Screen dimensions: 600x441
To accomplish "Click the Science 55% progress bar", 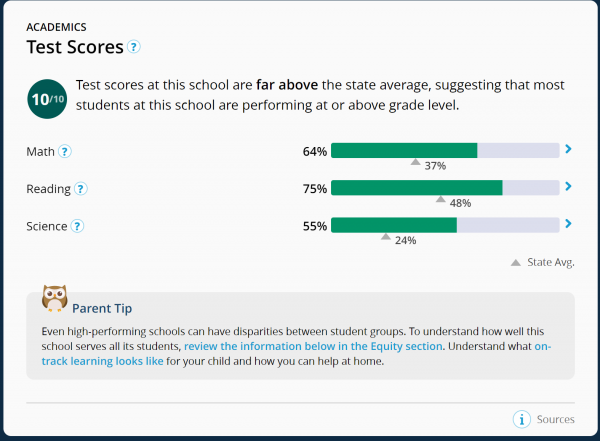I will (x=445, y=225).
